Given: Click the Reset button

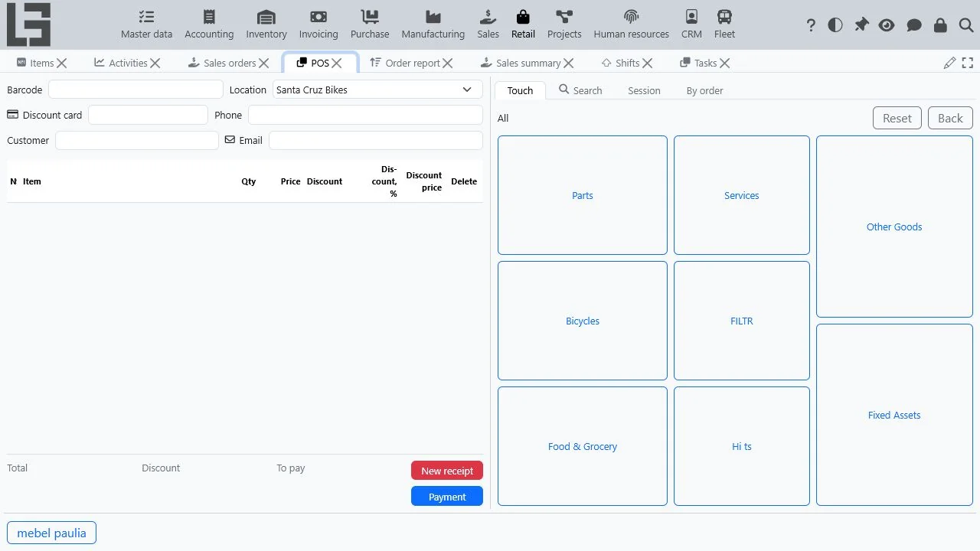Looking at the screenshot, I should [x=897, y=118].
